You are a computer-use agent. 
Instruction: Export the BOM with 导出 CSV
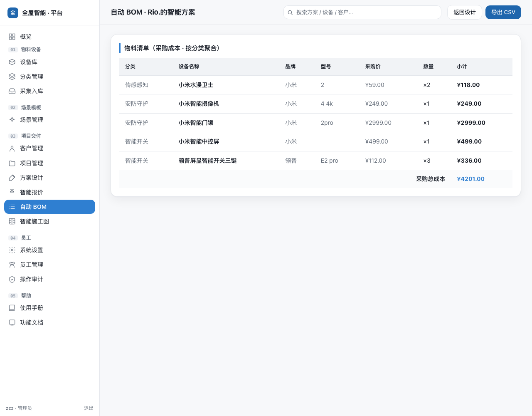click(x=503, y=12)
